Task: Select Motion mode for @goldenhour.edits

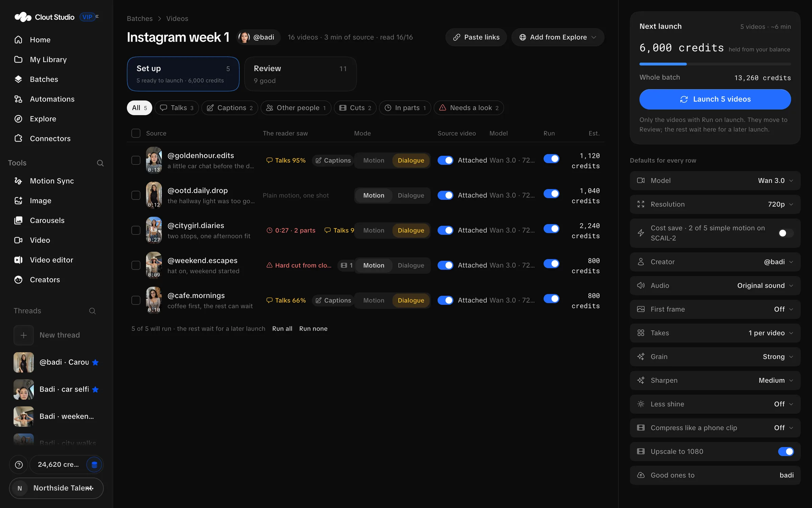Action: coord(374,160)
